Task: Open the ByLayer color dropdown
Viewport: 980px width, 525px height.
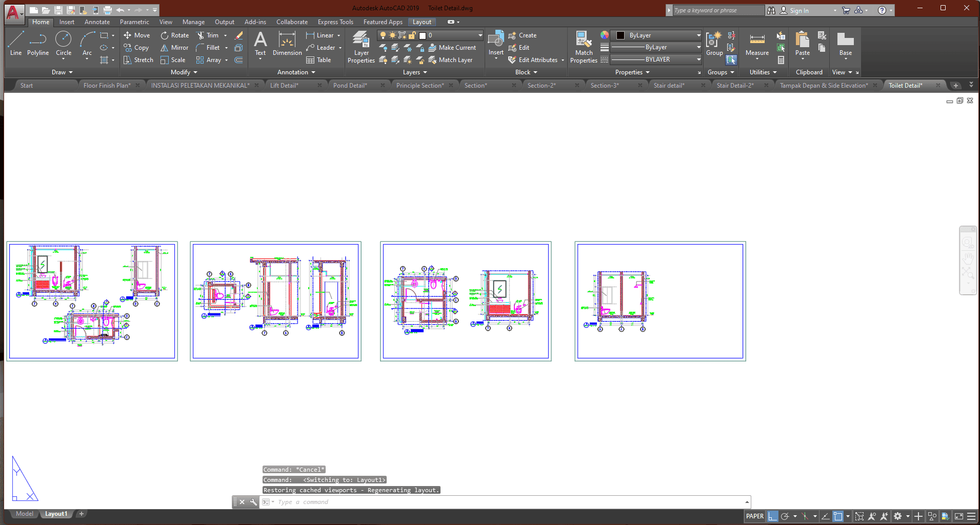Action: (x=698, y=35)
